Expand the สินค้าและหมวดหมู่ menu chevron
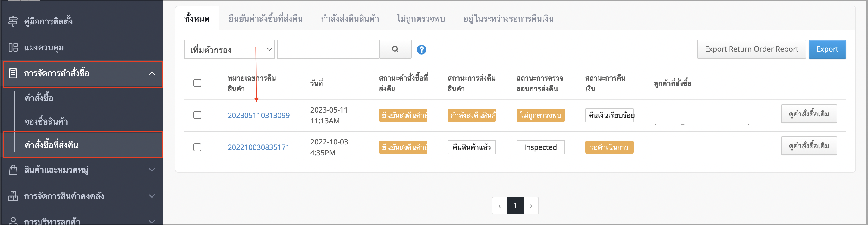Viewport: 868px width, 225px height. [152, 170]
